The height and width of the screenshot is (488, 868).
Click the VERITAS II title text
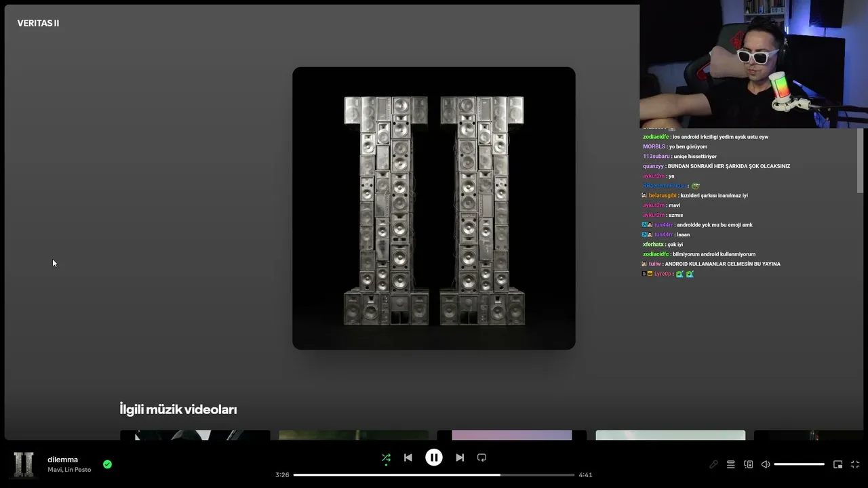38,23
